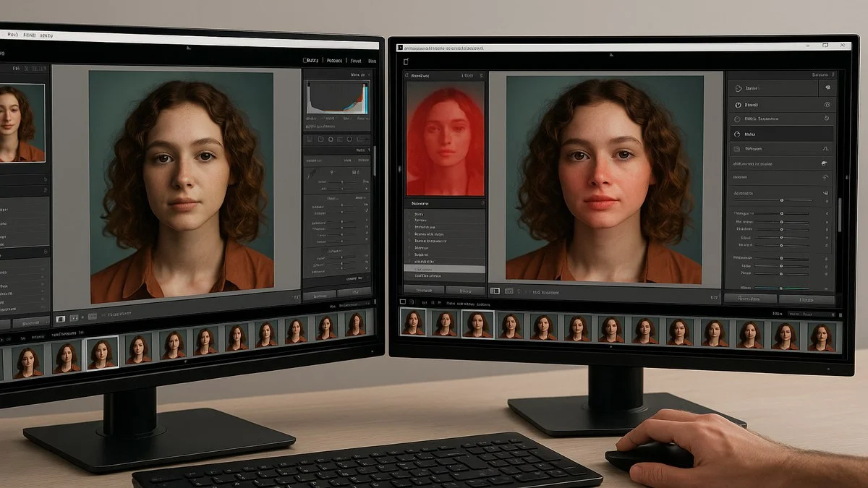Toggle the switch on second right-panel row
Screen dimensions: 868x488
[x=827, y=104]
